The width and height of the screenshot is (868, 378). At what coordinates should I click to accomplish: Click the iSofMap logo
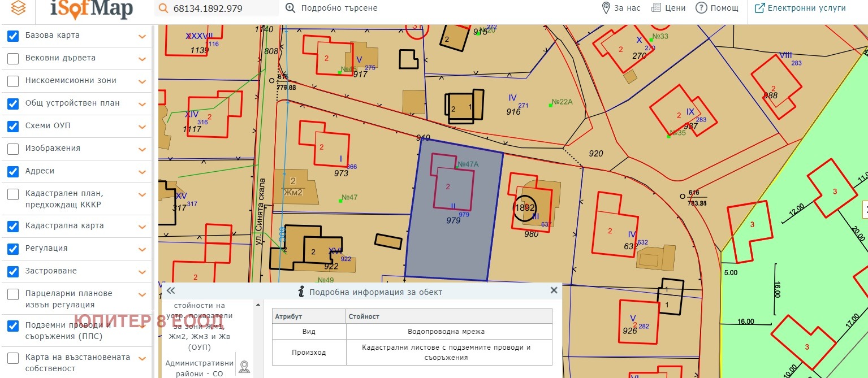(91, 8)
